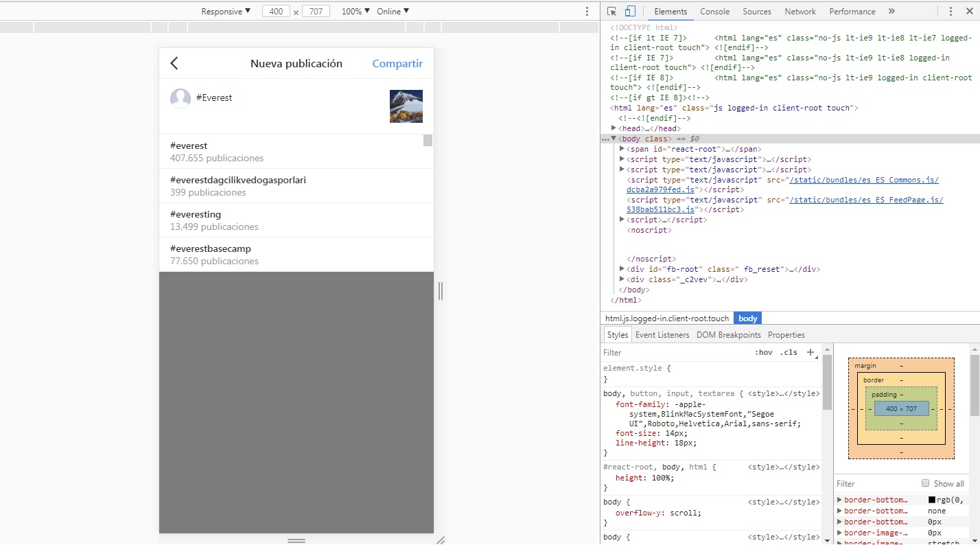The image size is (980, 545).
Task: Toggle the device toolbar icon
Action: [630, 12]
